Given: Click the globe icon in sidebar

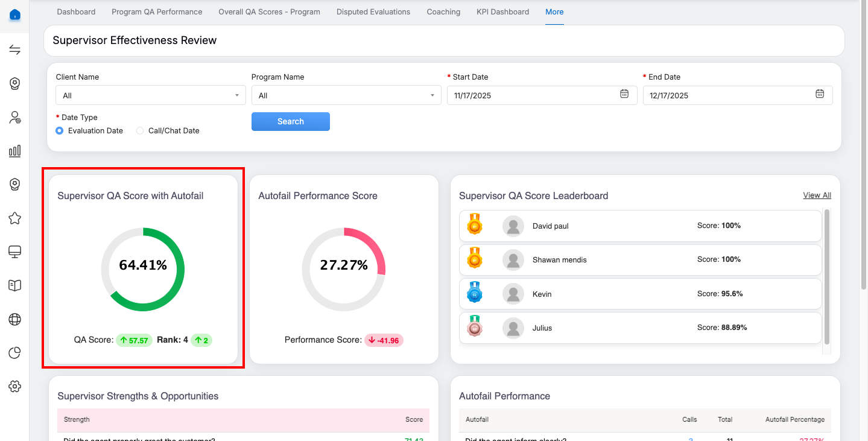Looking at the screenshot, I should (x=15, y=319).
